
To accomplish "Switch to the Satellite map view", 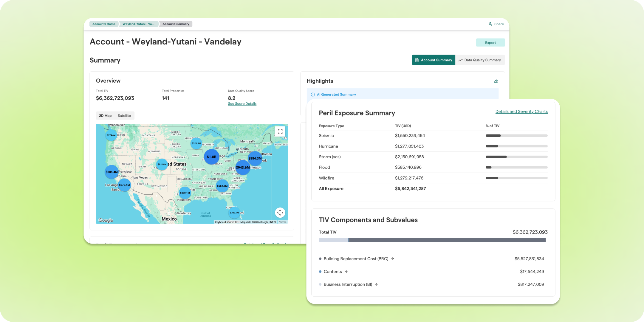I will [124, 116].
